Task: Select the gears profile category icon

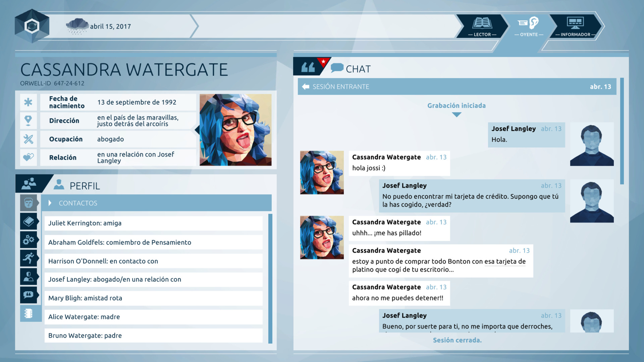Action: coord(29,240)
